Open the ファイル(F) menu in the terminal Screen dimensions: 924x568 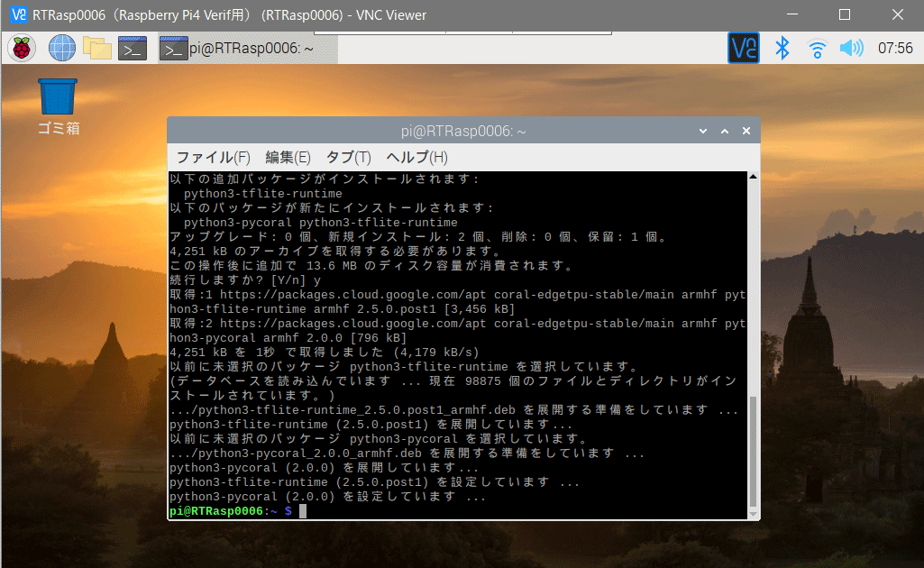[x=215, y=157]
